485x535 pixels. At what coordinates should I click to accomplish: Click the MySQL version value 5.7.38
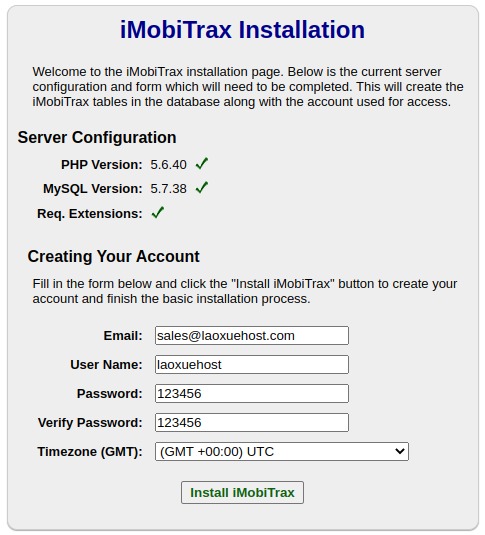(x=168, y=189)
